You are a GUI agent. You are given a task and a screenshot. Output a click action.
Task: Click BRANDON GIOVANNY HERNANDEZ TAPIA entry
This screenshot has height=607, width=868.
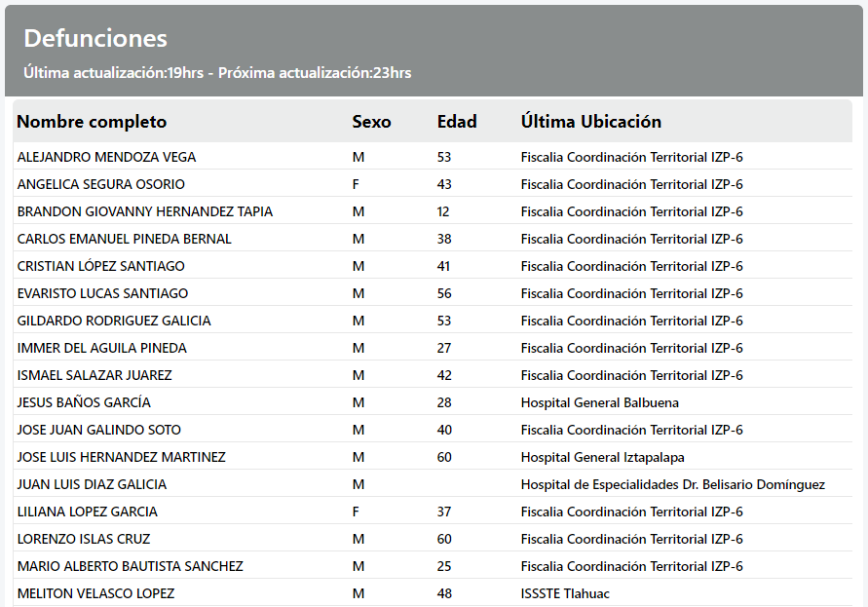click(x=144, y=211)
